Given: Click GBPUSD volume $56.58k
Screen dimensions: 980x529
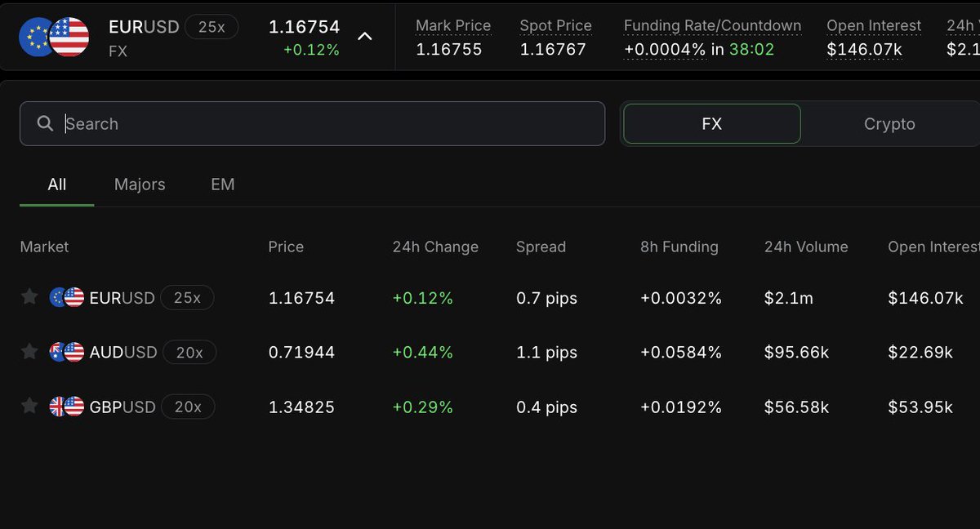Looking at the screenshot, I should pos(797,407).
